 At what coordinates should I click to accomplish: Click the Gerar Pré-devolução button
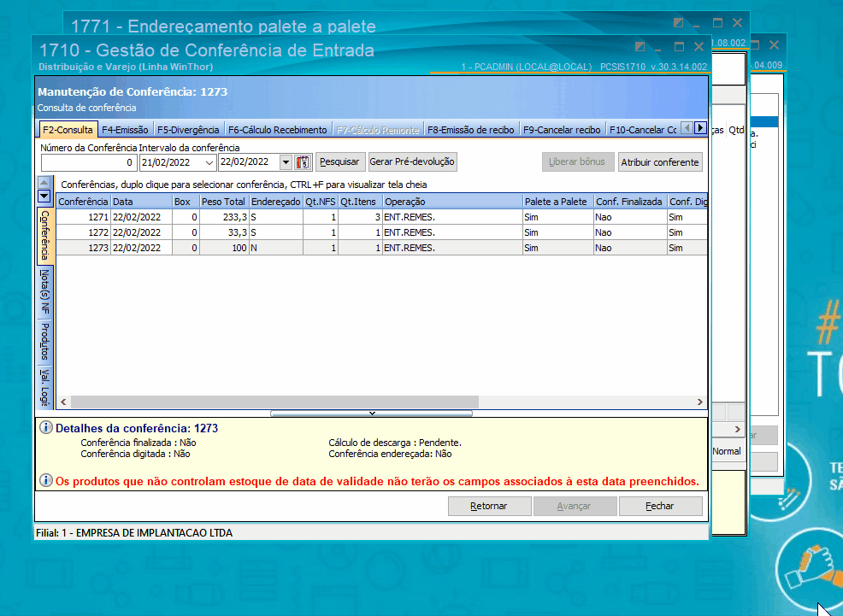412,161
